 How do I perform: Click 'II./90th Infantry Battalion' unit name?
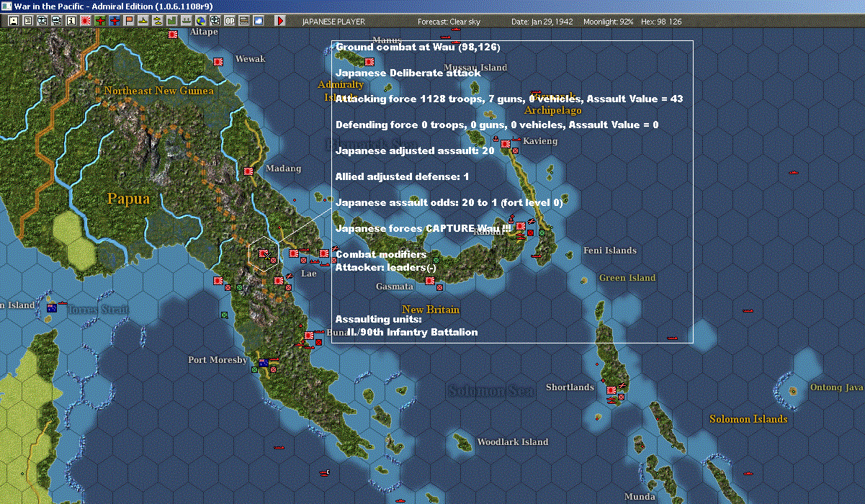pyautogui.click(x=412, y=332)
